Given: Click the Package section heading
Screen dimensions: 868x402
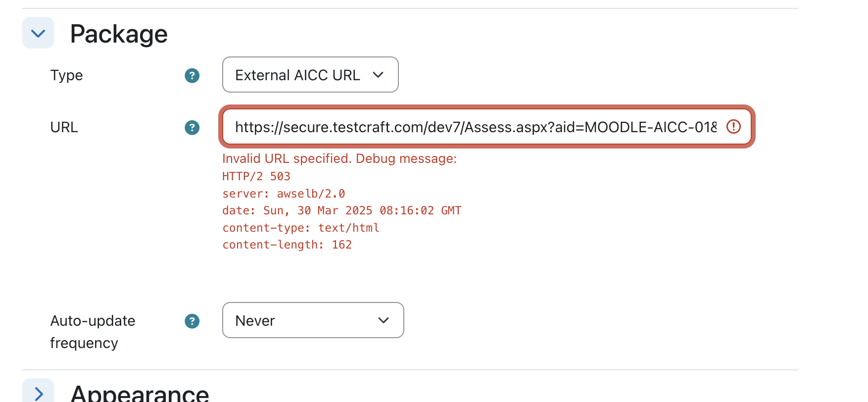Looking at the screenshot, I should point(119,34).
